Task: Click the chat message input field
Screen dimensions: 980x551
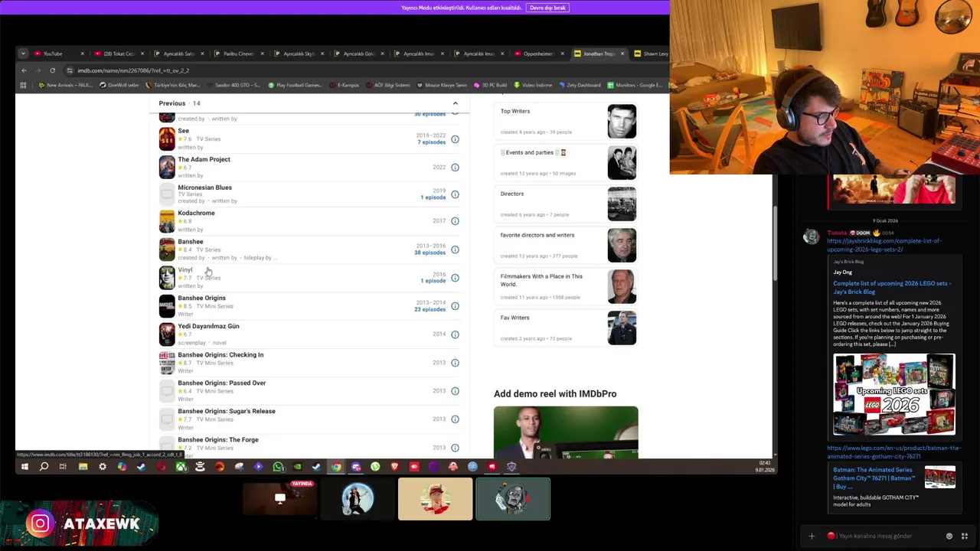Action: tap(884, 536)
